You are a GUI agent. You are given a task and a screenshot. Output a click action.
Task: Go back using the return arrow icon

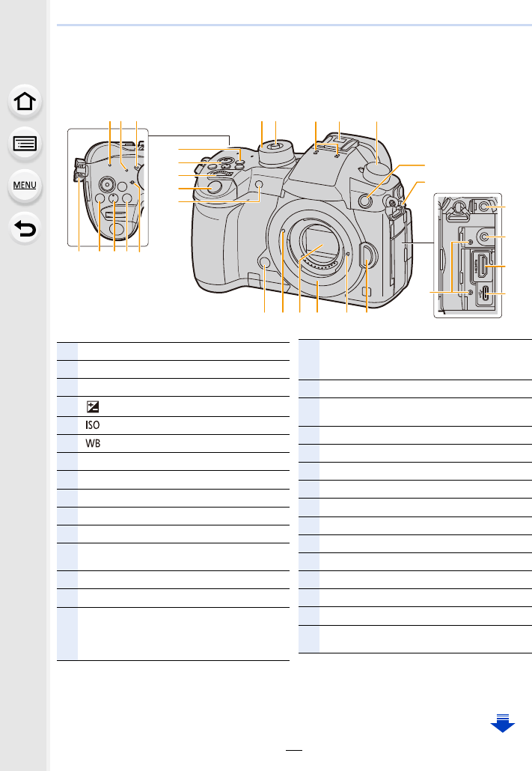(x=25, y=228)
